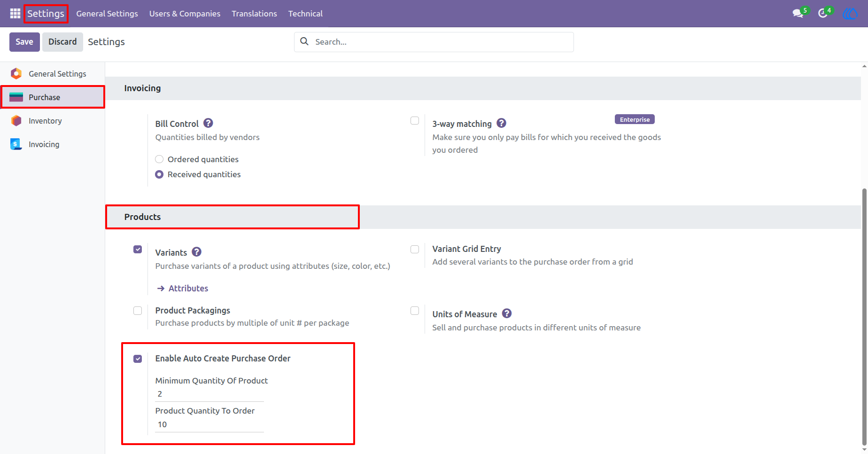Click the search magnifier icon
Viewport: 868px width, 454px height.
pyautogui.click(x=304, y=41)
